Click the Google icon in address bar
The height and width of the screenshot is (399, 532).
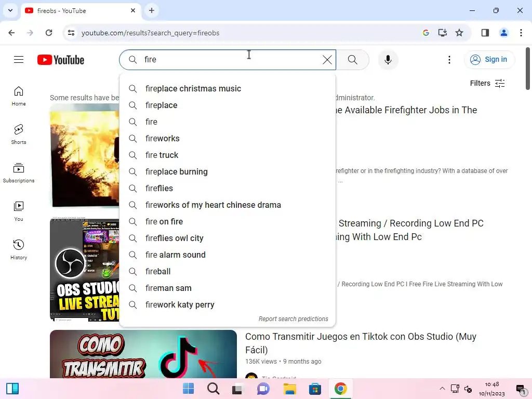coord(426,33)
